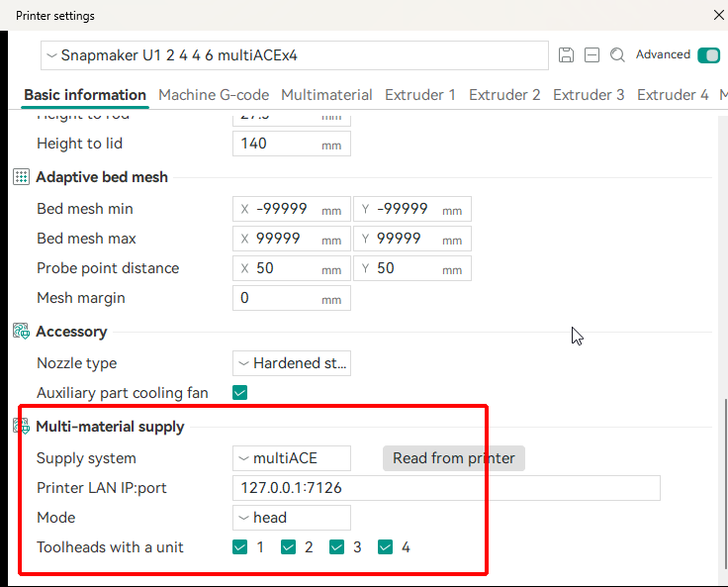Click the Accessory section icon

[22, 332]
